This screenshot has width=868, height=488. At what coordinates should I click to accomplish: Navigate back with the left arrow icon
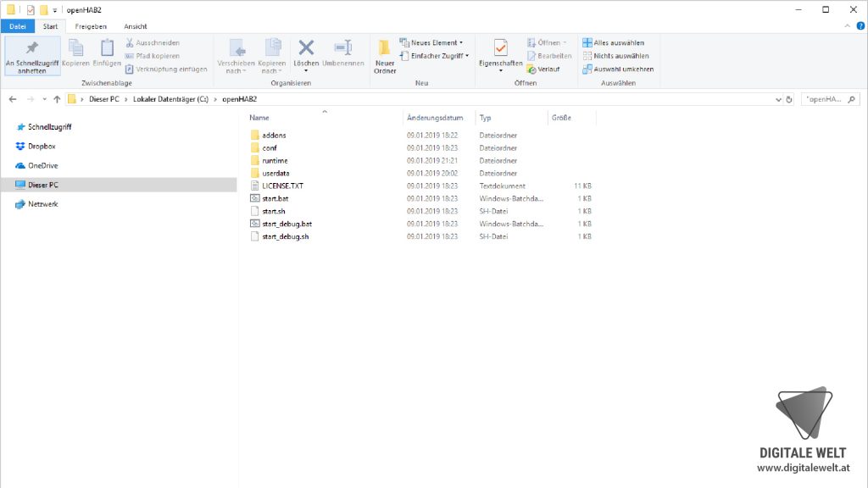[x=12, y=98]
